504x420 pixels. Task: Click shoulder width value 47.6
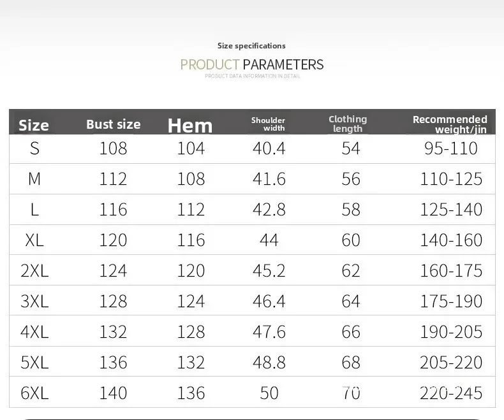click(x=269, y=332)
